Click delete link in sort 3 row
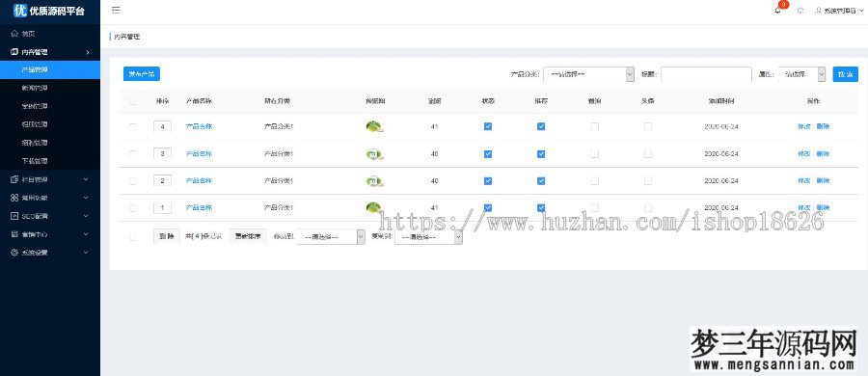Screen dimensions: 868x376 [823, 154]
